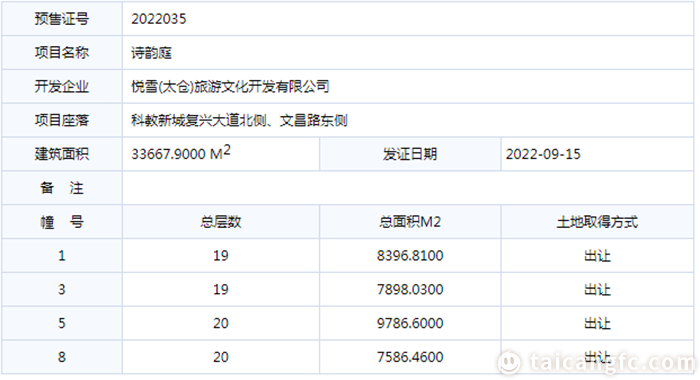Screen dimensions: 700x380
Task: Click 出让 in building 5 row
Action: [597, 323]
